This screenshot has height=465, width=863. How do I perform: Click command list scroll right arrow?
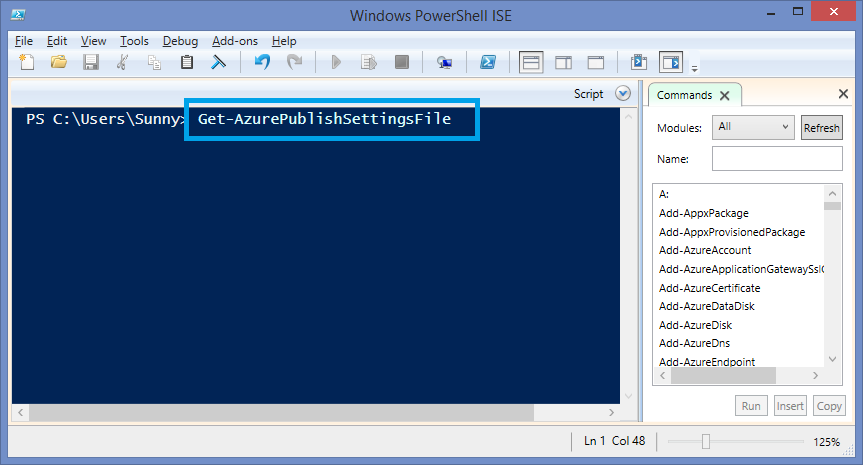coord(816,375)
